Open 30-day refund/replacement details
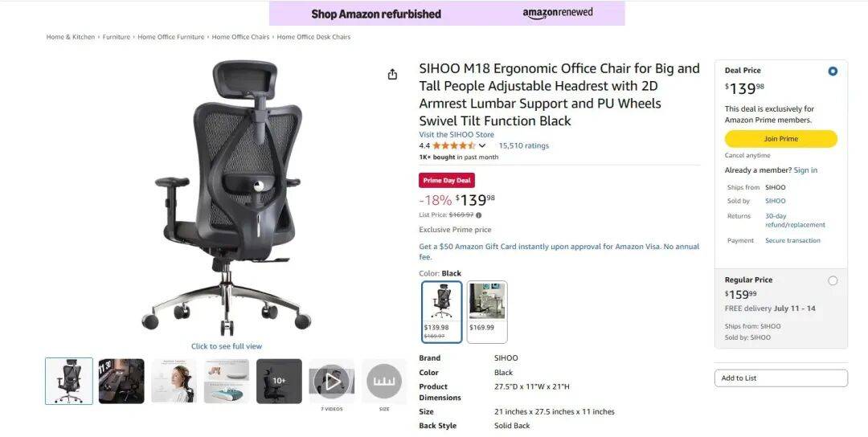Viewport: 868px width, 437px height. pyautogui.click(x=795, y=220)
